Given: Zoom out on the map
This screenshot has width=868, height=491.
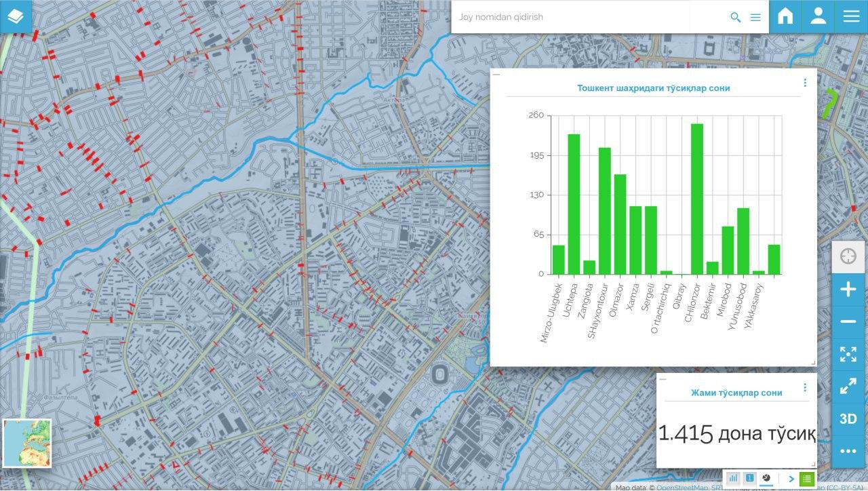Looking at the screenshot, I should [848, 321].
